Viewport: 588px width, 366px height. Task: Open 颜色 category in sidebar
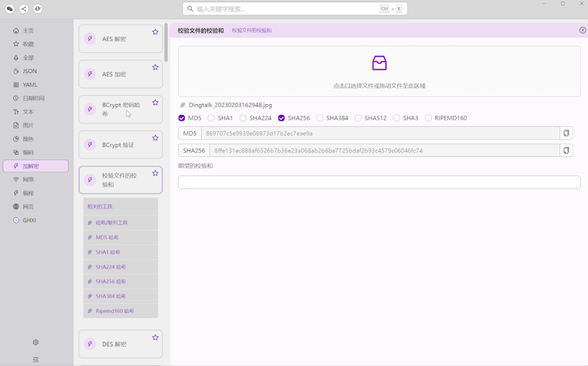pos(35,139)
